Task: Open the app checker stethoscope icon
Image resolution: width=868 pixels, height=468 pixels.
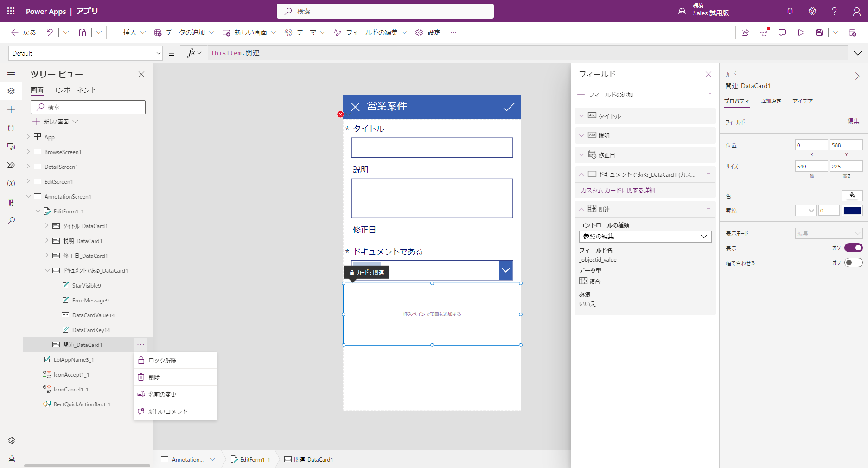Action: pos(764,32)
